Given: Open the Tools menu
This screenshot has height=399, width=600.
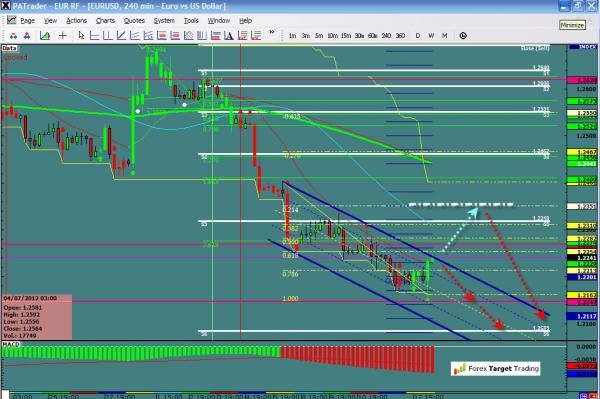Looking at the screenshot, I should click(x=191, y=21).
